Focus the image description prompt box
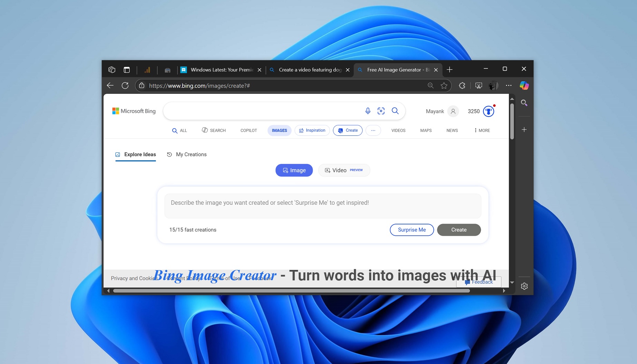 pyautogui.click(x=323, y=206)
